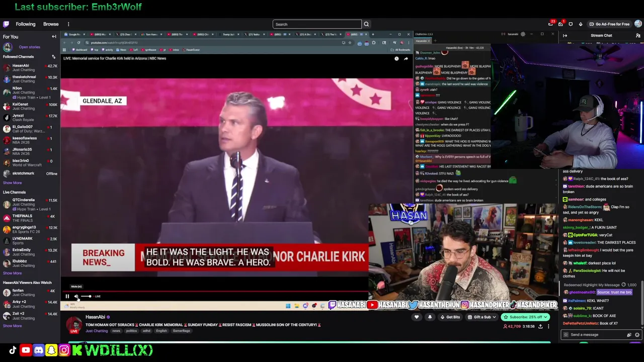Viewport: 644px width, 362px height.
Task: Collapse the Stream Chat panel
Action: point(565,36)
